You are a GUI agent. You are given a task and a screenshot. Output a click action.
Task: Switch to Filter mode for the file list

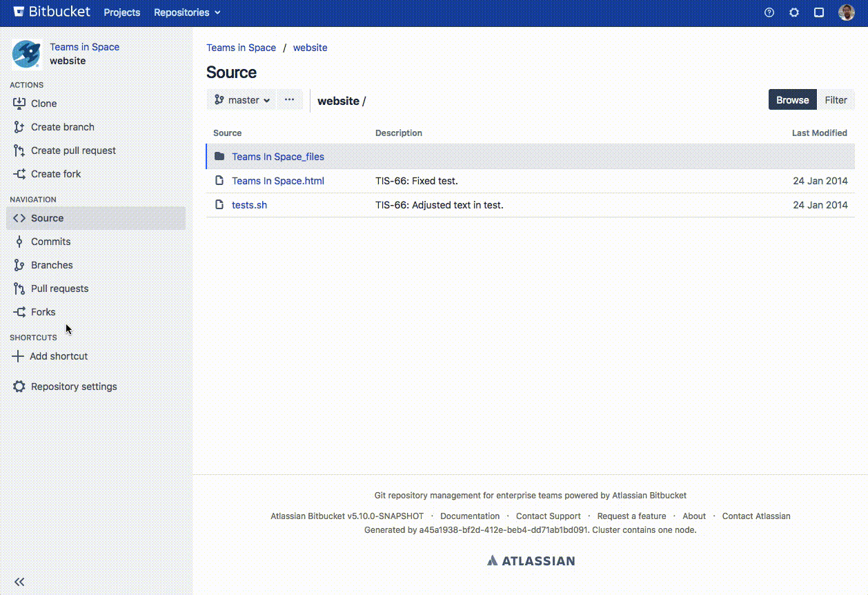[836, 99]
